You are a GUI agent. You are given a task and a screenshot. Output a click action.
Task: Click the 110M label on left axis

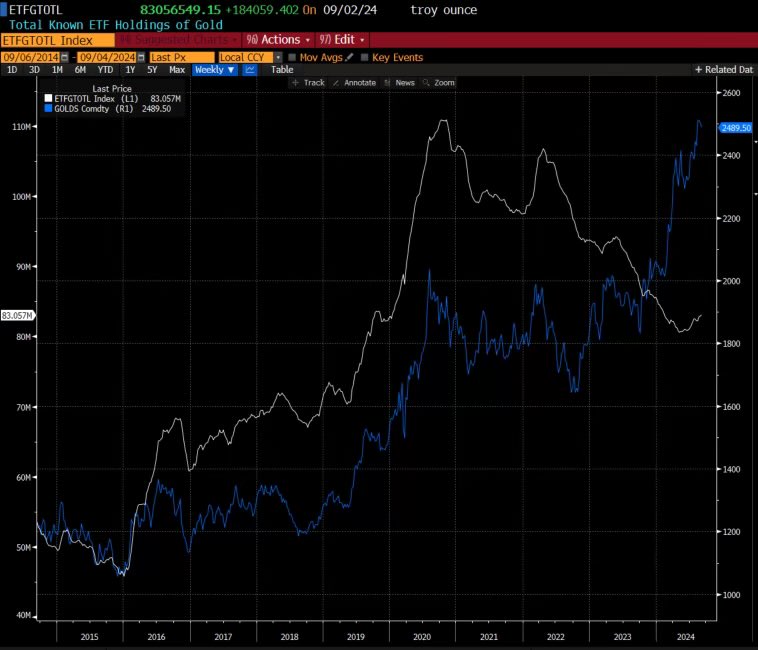(21, 127)
